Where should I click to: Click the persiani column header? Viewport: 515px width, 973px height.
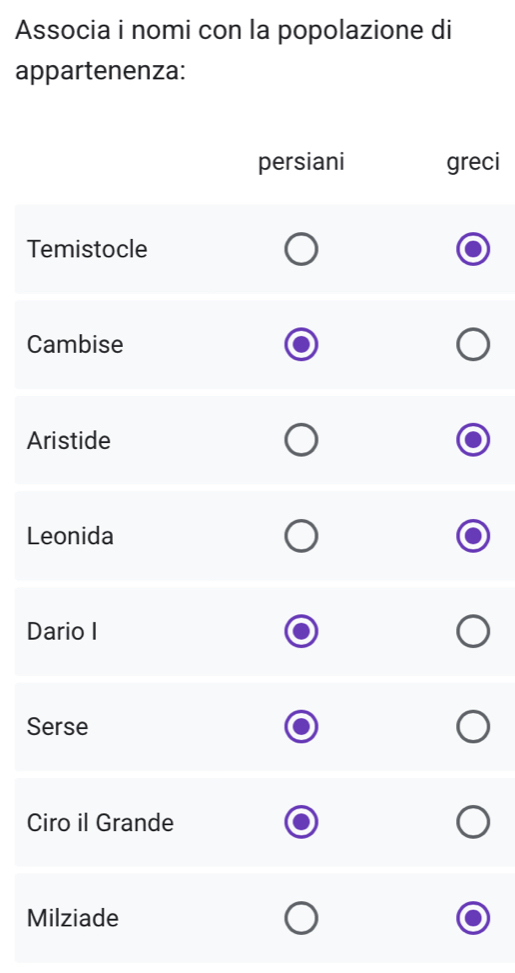pos(302,163)
